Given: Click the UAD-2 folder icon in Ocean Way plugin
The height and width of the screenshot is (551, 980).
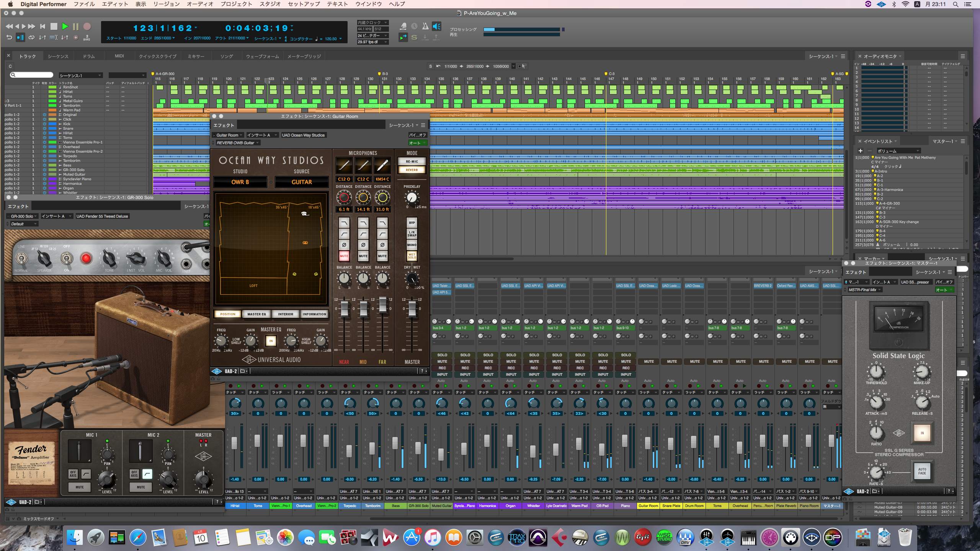Looking at the screenshot, I should coord(244,371).
